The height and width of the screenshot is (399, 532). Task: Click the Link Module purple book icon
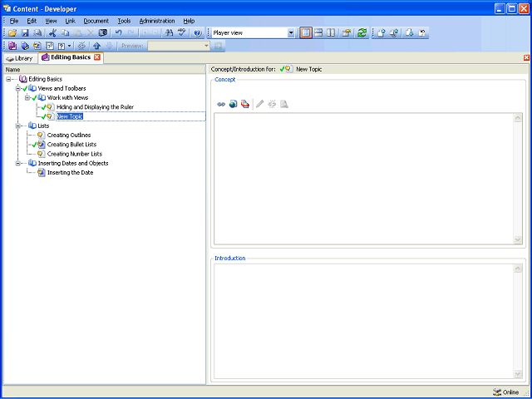12,46
